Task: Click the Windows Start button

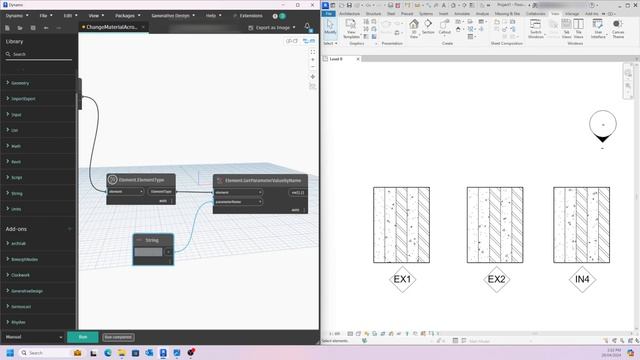Action: click(x=10, y=353)
